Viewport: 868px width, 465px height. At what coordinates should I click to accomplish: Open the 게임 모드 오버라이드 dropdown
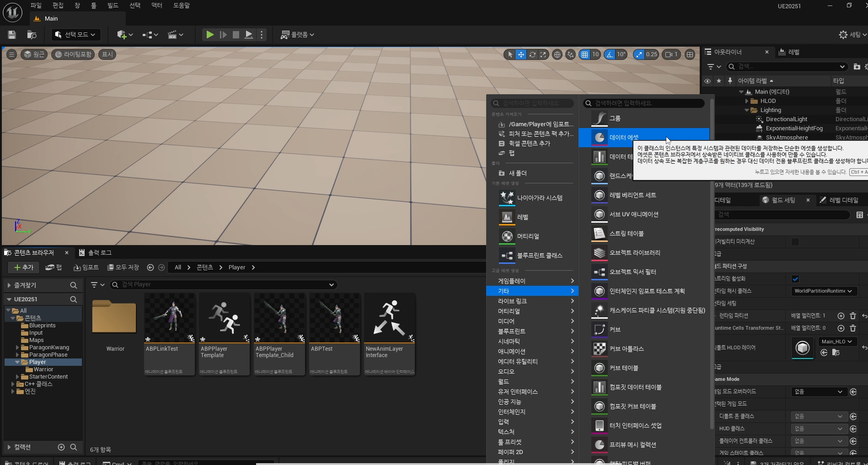pos(820,392)
